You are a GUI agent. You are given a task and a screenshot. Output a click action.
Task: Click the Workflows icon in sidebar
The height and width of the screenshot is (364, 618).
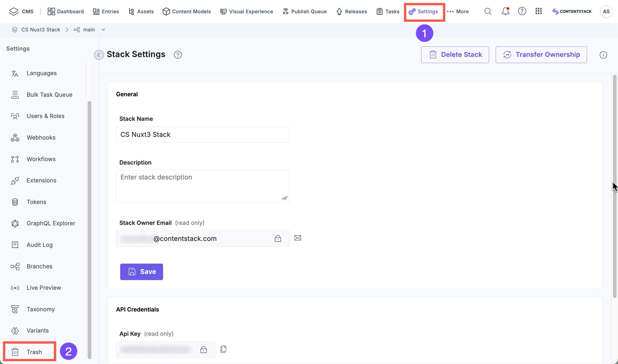coord(15,159)
